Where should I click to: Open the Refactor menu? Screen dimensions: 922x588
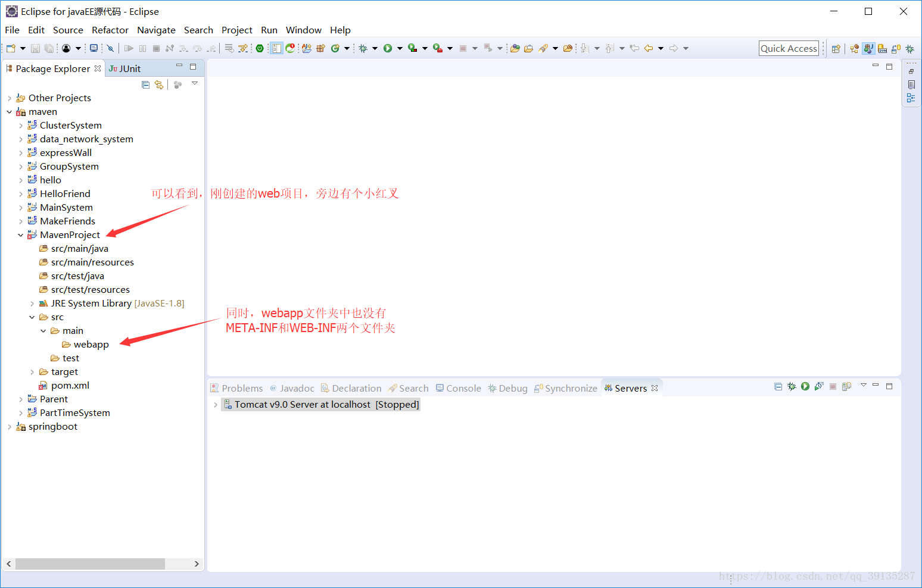click(110, 30)
